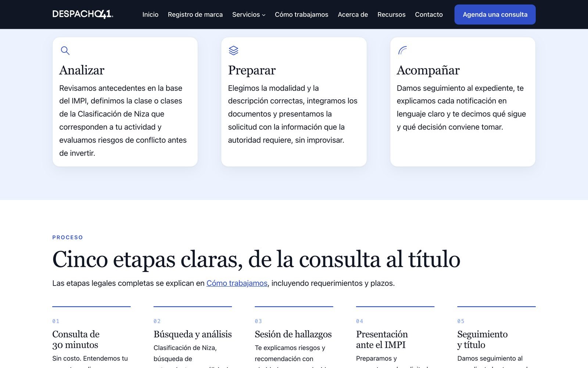This screenshot has height=368, width=588.
Task: Click the 'Seguimiento y título' step title
Action: point(483,339)
